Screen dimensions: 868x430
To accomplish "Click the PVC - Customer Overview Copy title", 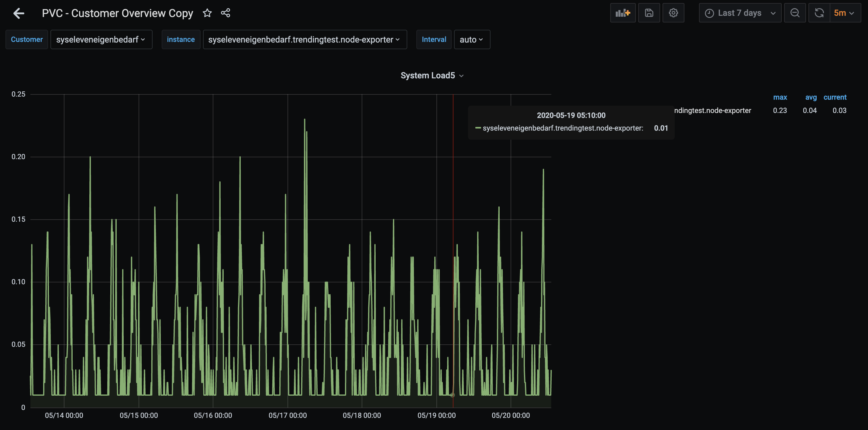I will pyautogui.click(x=117, y=13).
